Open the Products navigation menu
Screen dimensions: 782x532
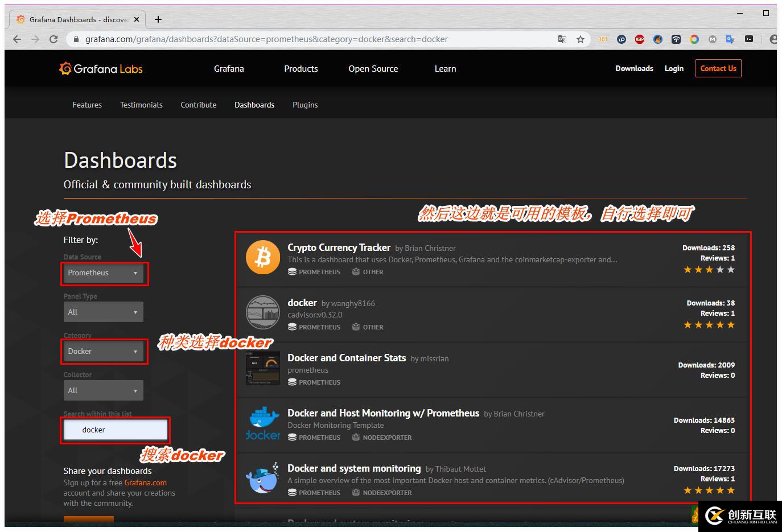[301, 69]
